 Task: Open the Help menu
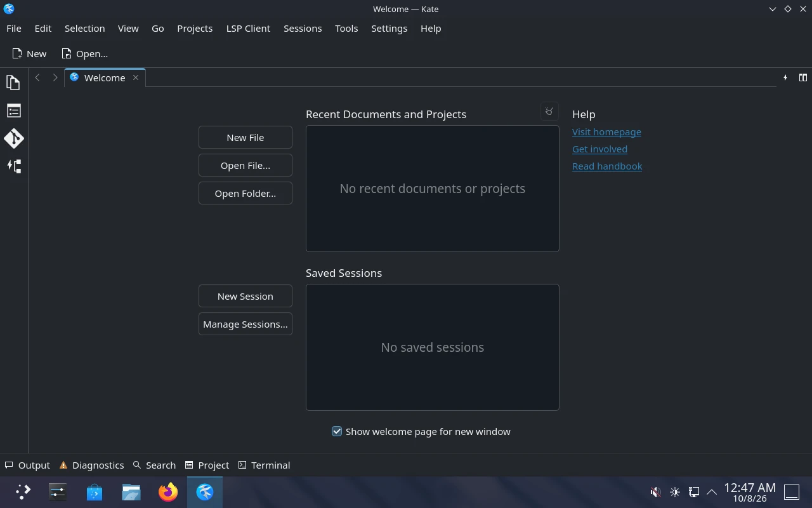point(431,29)
